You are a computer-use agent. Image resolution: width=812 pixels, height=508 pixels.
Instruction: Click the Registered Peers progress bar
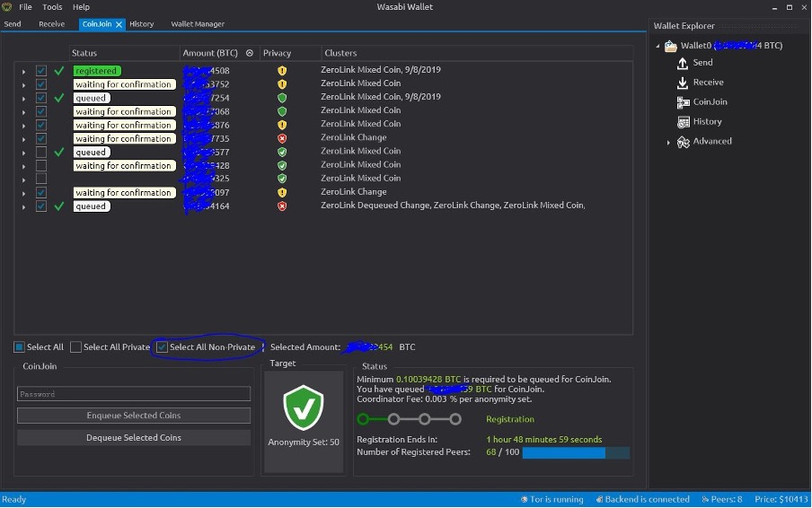tap(576, 452)
